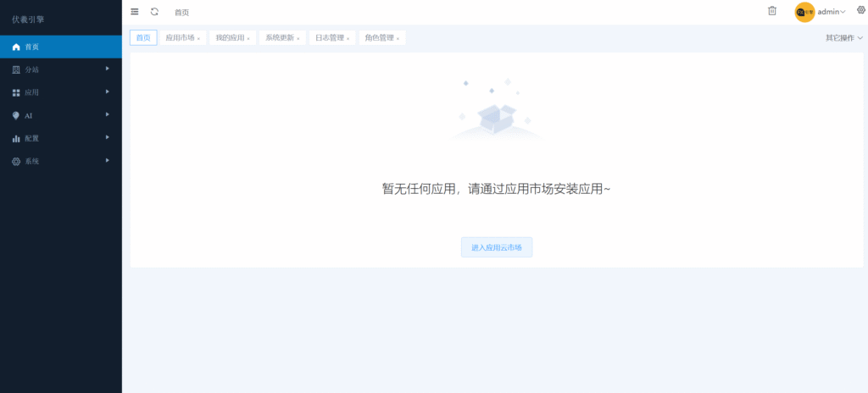Screen dimensions: 868x393
Task: Open the settings gear icon at top right
Action: 861,10
